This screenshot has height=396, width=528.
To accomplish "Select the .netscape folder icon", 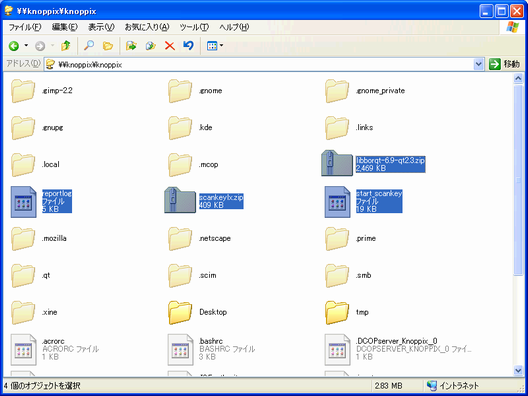I will click(x=180, y=239).
